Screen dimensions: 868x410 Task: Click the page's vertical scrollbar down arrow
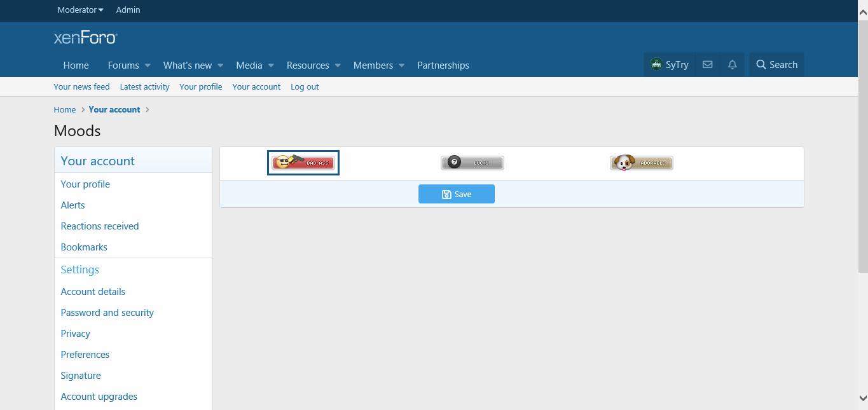pyautogui.click(x=862, y=398)
